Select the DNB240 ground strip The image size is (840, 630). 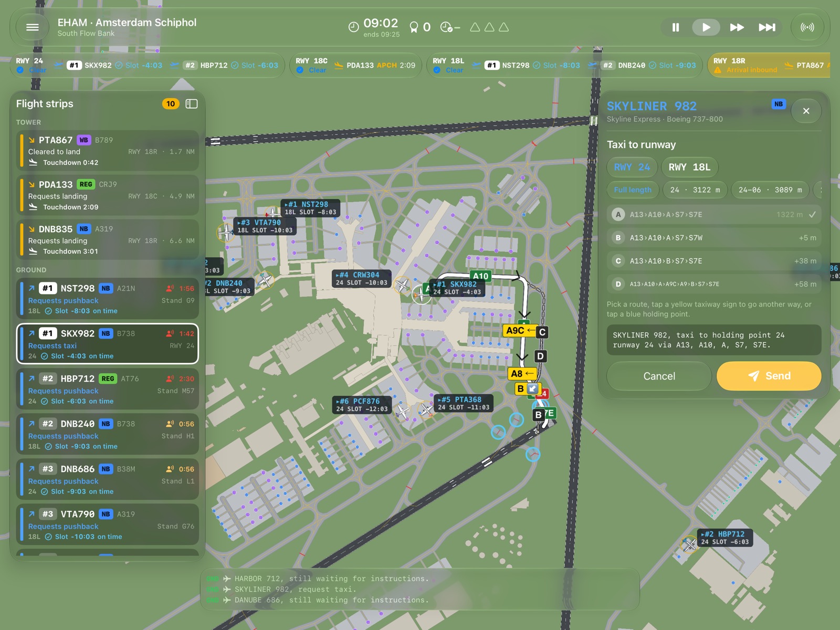click(x=108, y=435)
